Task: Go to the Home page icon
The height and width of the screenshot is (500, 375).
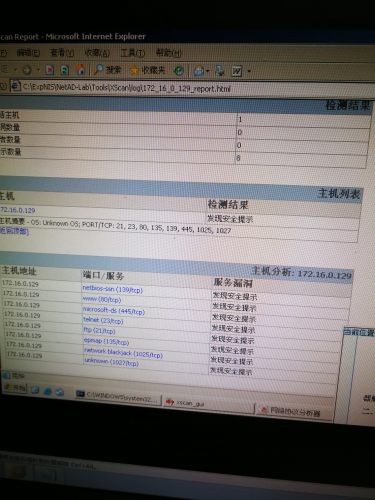Action: (80, 70)
